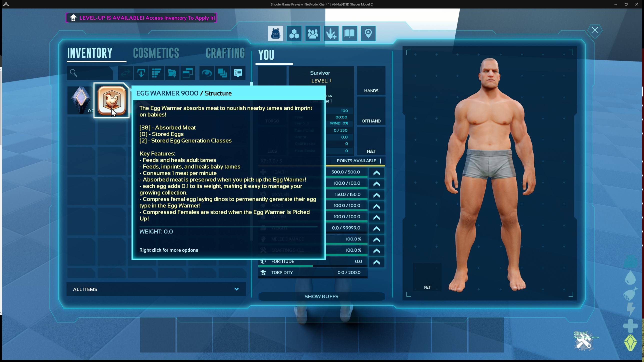Open the tribe manager people icon
The image size is (644, 362).
pyautogui.click(x=312, y=33)
